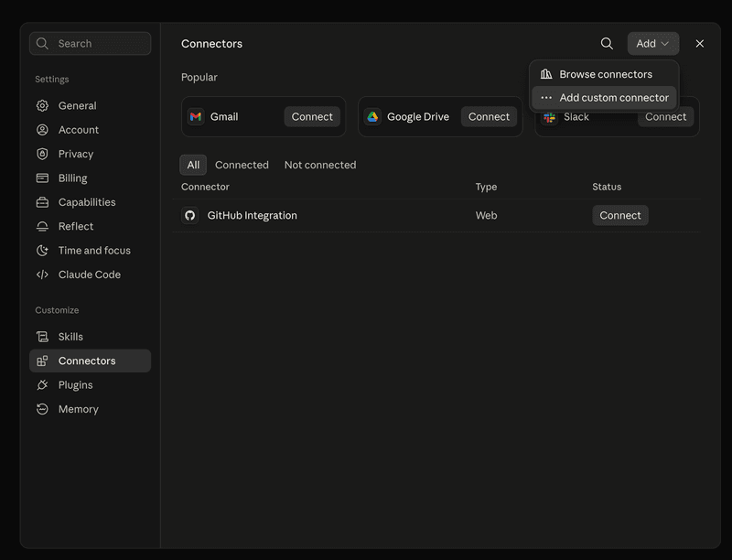This screenshot has height=560, width=732.
Task: Select the All filter tab
Action: (193, 165)
